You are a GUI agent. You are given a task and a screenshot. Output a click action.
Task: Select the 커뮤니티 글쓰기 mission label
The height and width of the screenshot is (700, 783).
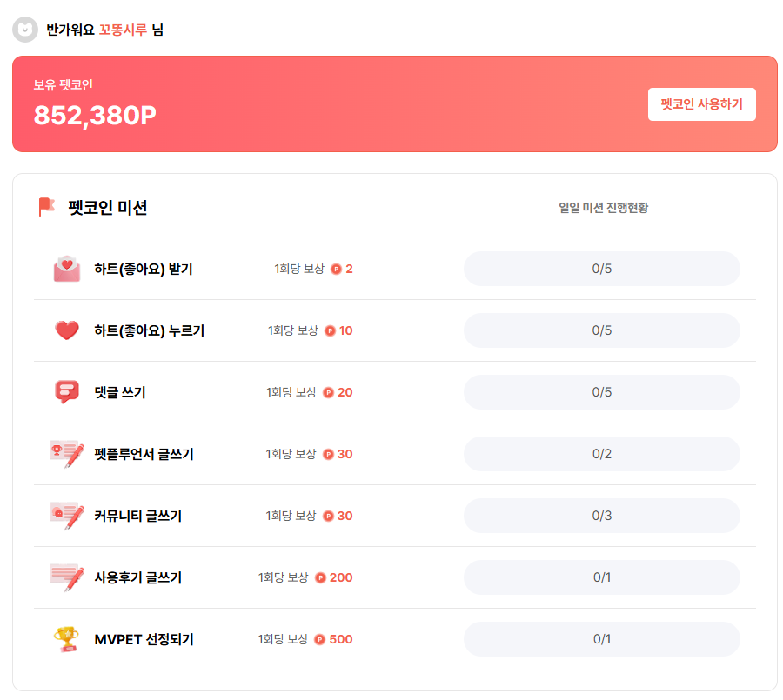tap(137, 516)
